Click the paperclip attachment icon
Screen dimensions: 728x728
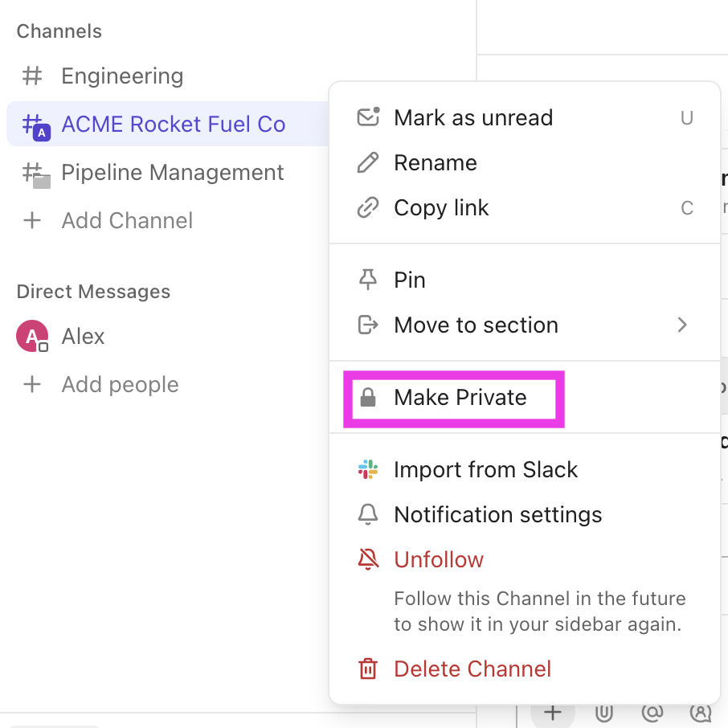pyautogui.click(x=604, y=713)
